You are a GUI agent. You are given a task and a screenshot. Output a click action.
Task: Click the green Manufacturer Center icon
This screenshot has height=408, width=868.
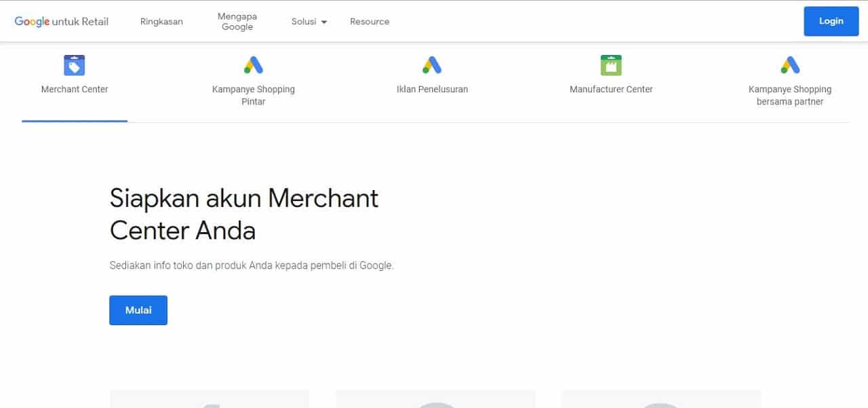coord(611,65)
